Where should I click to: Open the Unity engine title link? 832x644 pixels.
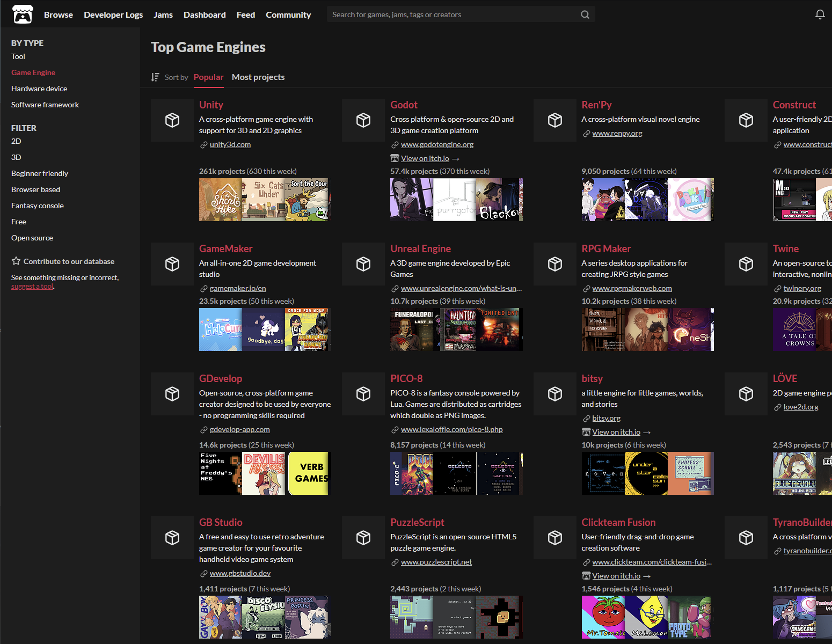[211, 105]
